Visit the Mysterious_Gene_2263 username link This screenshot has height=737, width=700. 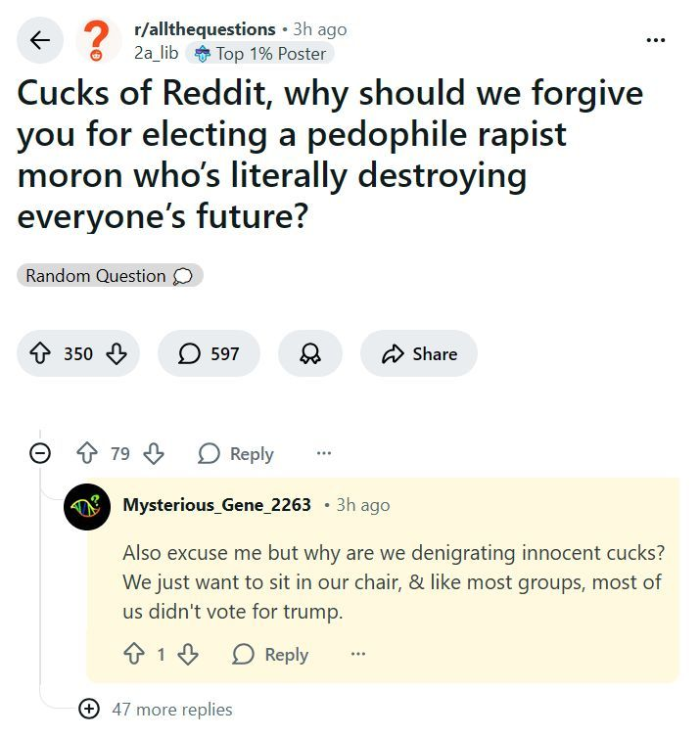pyautogui.click(x=216, y=505)
